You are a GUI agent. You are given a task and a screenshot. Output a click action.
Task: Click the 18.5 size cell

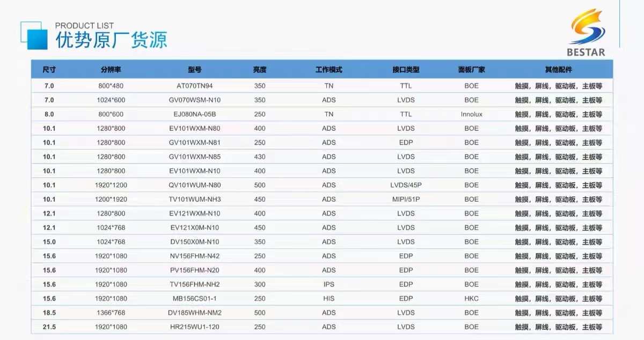(49, 313)
